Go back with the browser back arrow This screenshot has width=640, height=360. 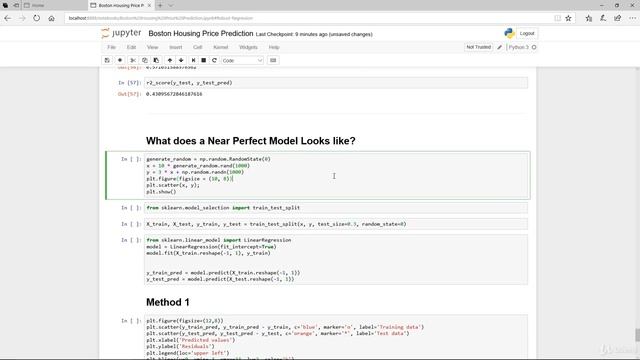click(8, 18)
